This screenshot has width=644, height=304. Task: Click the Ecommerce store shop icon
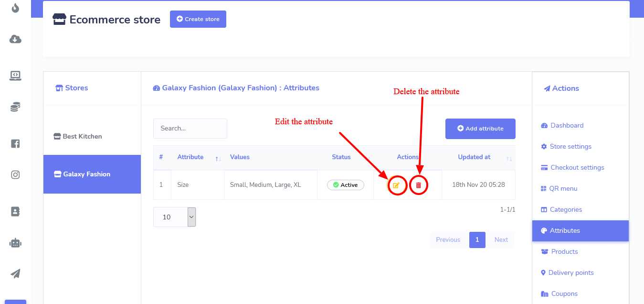(x=59, y=19)
